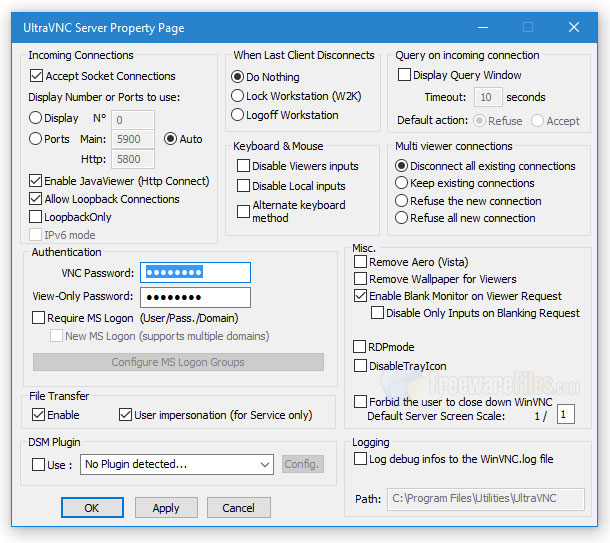The height and width of the screenshot is (543, 610).
Task: Select the Ports radio button
Action: [36, 139]
